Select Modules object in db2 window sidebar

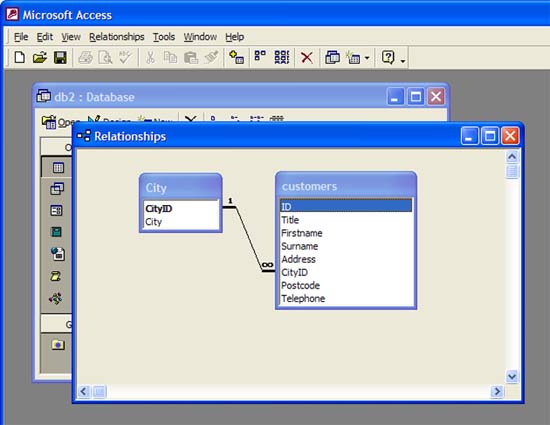56,298
